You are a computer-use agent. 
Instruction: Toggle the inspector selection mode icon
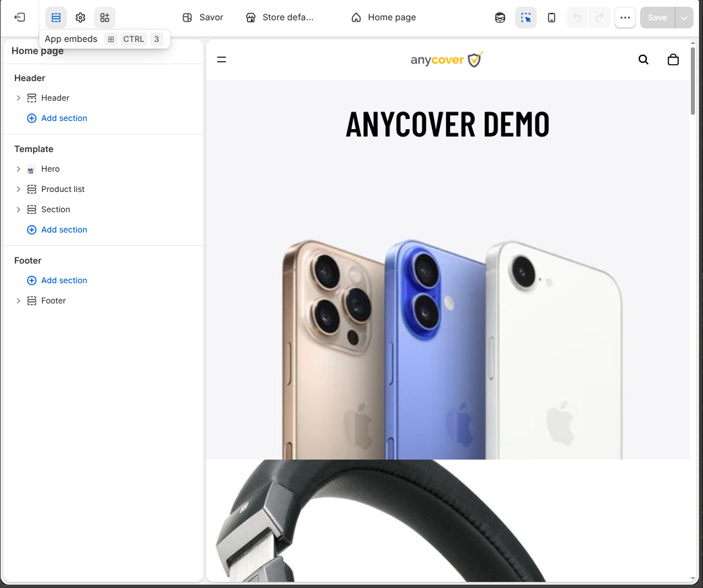click(x=526, y=18)
